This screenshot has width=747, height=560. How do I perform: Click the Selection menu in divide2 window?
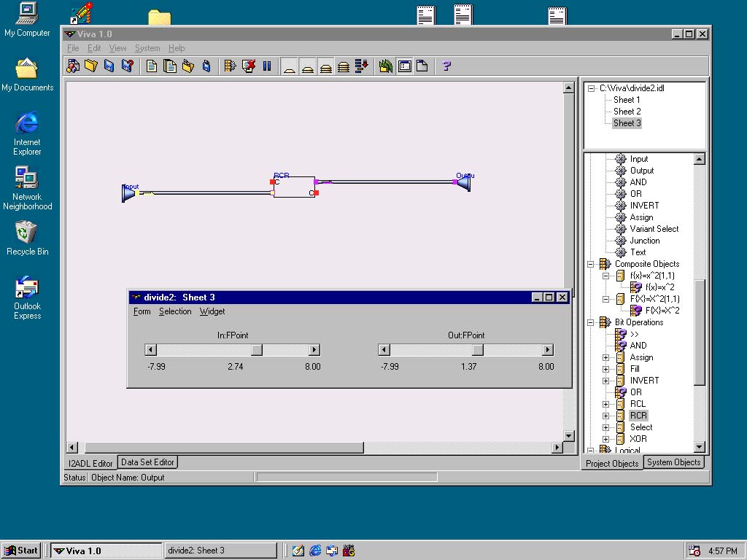coord(175,311)
